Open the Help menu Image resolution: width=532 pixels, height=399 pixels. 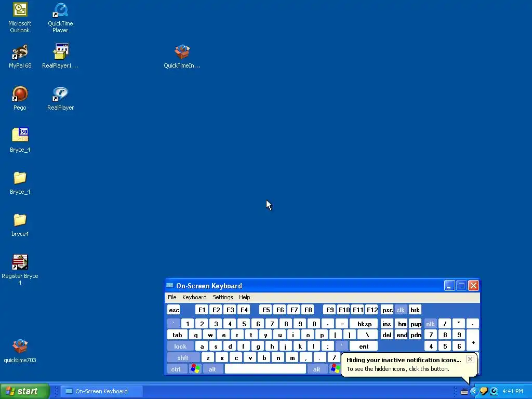pyautogui.click(x=244, y=297)
